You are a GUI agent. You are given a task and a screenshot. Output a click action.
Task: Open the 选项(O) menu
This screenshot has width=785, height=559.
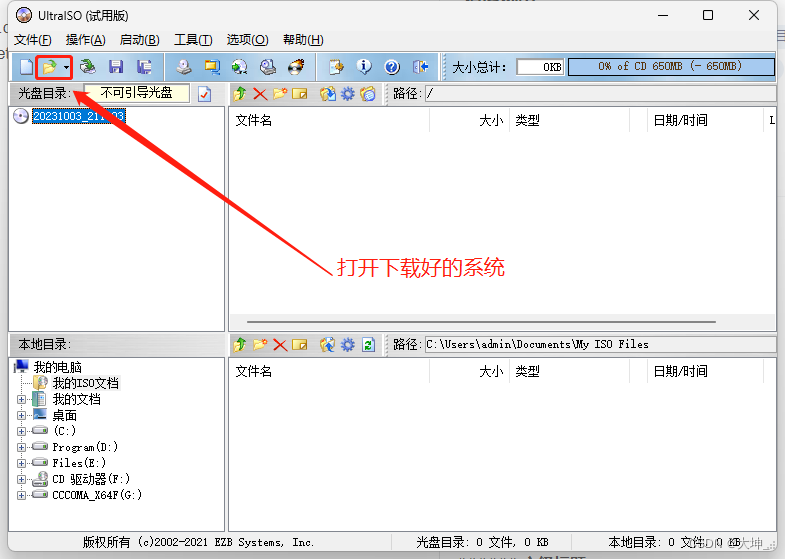coord(247,40)
